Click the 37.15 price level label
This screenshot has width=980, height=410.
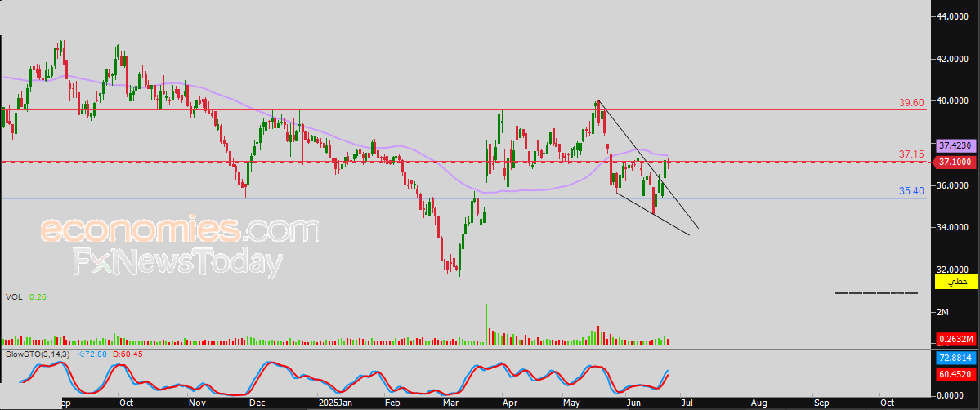click(x=911, y=154)
